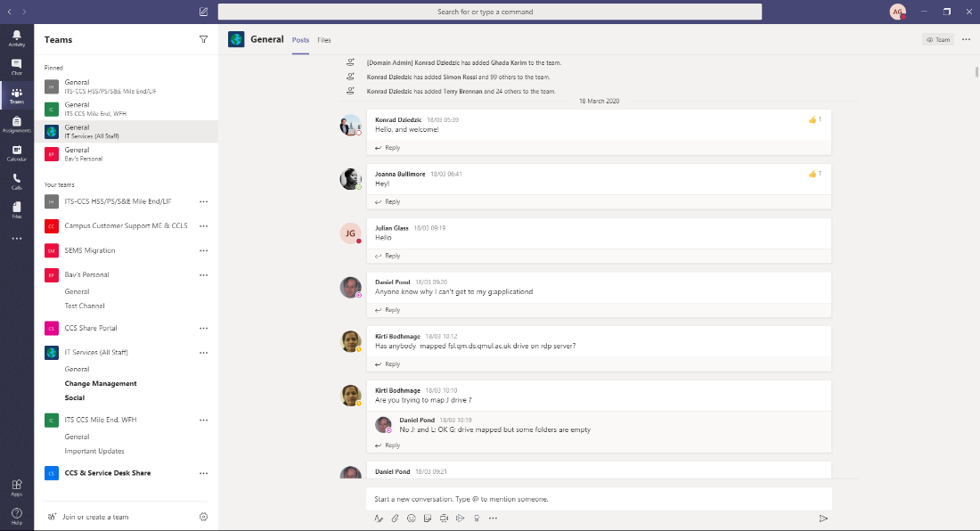Screen dimensions: 980x531
Task: Click Reply under Julian Glass's Hello message
Action: (392, 256)
